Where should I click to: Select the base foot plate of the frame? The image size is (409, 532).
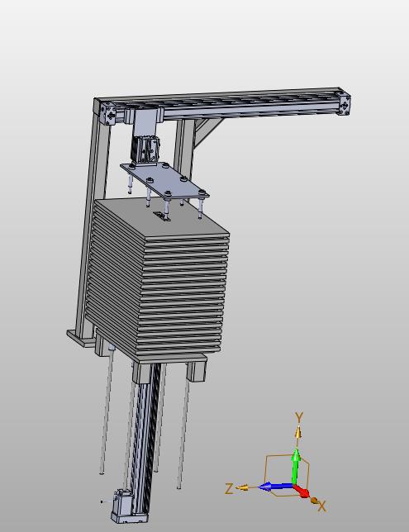coord(81,338)
